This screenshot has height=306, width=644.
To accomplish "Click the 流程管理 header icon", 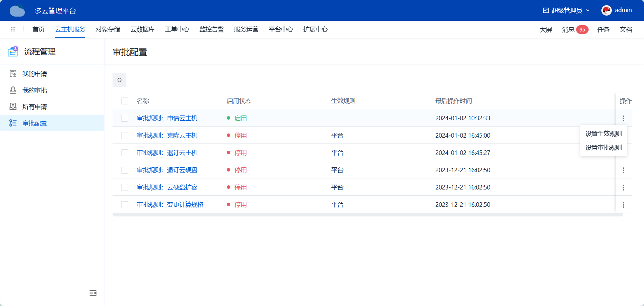I will coord(13,51).
